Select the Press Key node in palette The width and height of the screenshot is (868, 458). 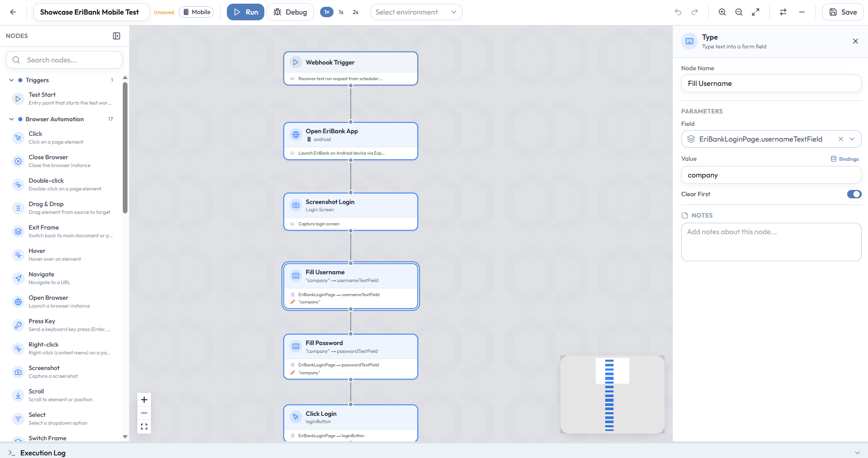62,325
